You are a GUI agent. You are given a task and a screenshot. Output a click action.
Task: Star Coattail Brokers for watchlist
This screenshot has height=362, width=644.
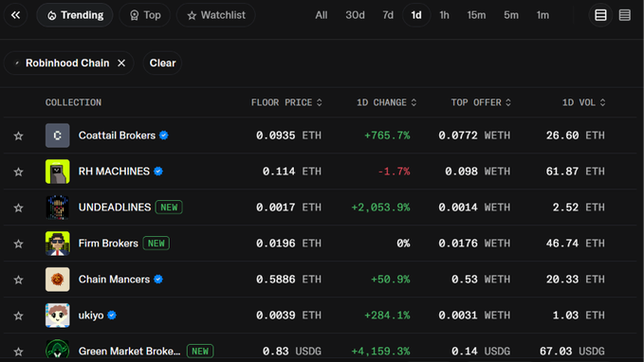pyautogui.click(x=18, y=136)
